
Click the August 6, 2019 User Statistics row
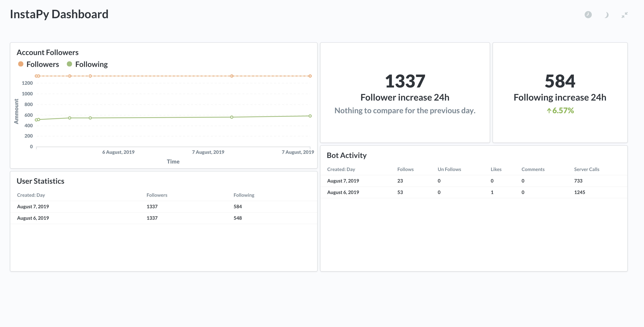[33, 218]
